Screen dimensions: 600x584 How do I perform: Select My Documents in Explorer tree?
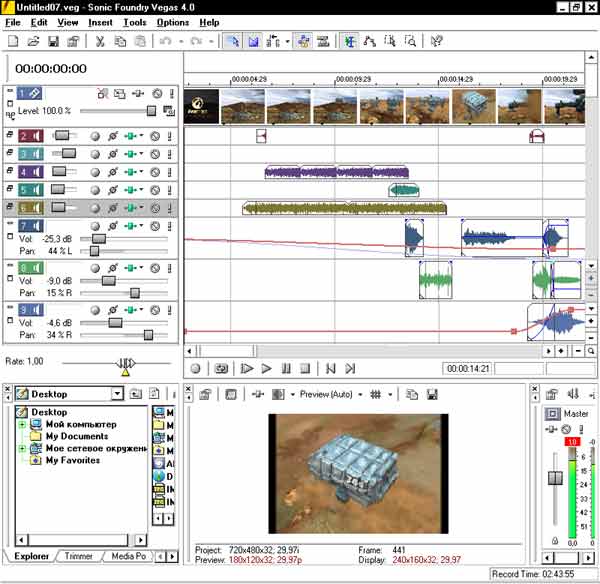click(x=77, y=436)
